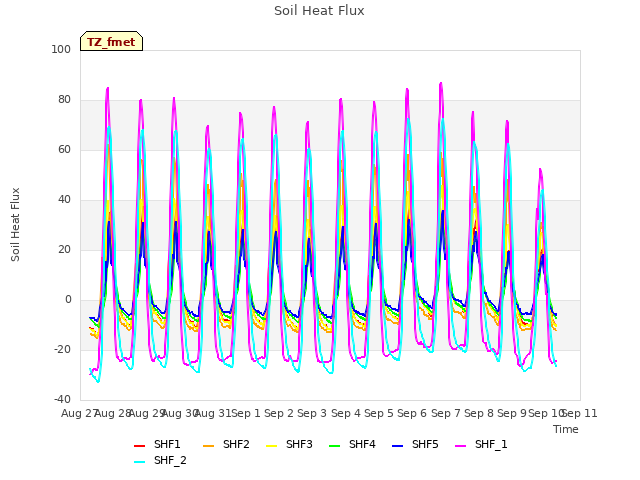Image resolution: width=640 pixels, height=480 pixels.
Task: Click the 80 y-axis tick label
Action: (64, 100)
